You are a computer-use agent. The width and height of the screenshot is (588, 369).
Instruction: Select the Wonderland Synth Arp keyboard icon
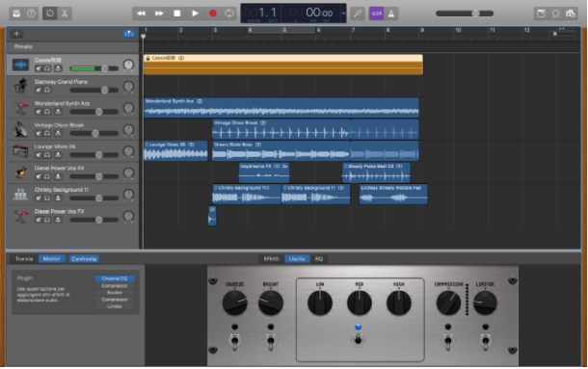coord(20,108)
